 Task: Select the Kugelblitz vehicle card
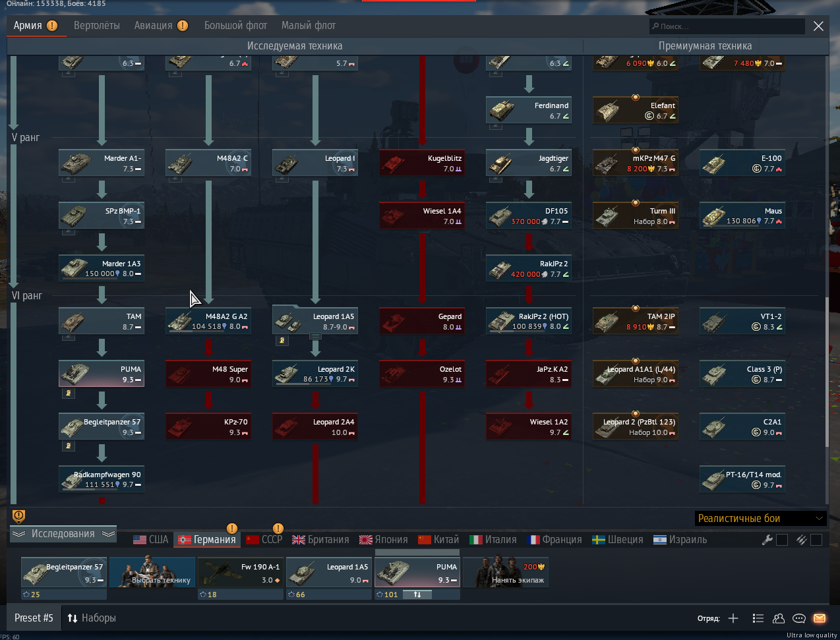[x=422, y=163]
